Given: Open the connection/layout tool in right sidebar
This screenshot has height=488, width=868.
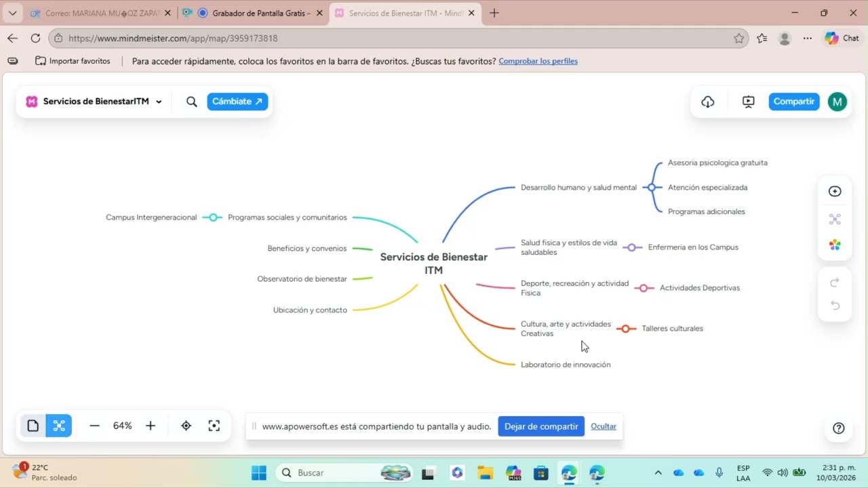Looking at the screenshot, I should click(835, 219).
